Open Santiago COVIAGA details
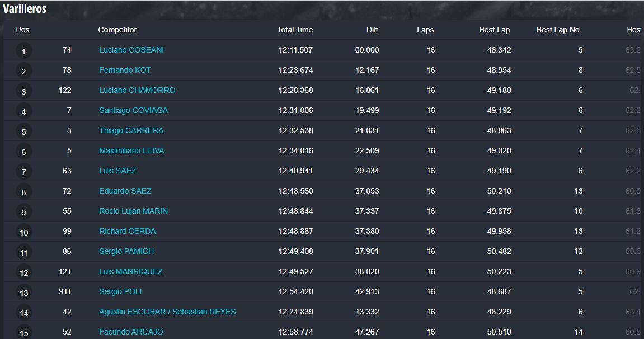Image resolution: width=644 pixels, height=339 pixels. point(134,110)
